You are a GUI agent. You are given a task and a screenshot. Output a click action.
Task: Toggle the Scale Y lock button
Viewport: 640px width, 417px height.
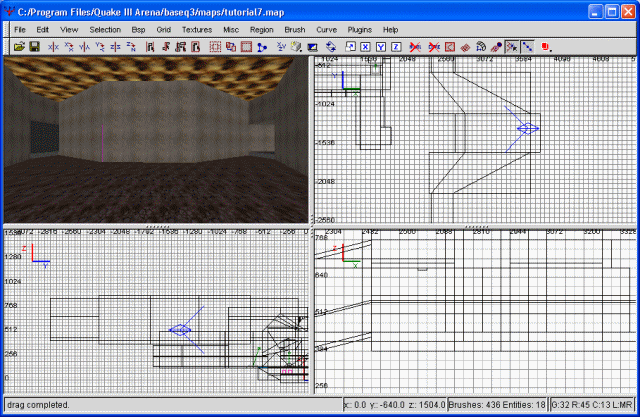[381, 47]
